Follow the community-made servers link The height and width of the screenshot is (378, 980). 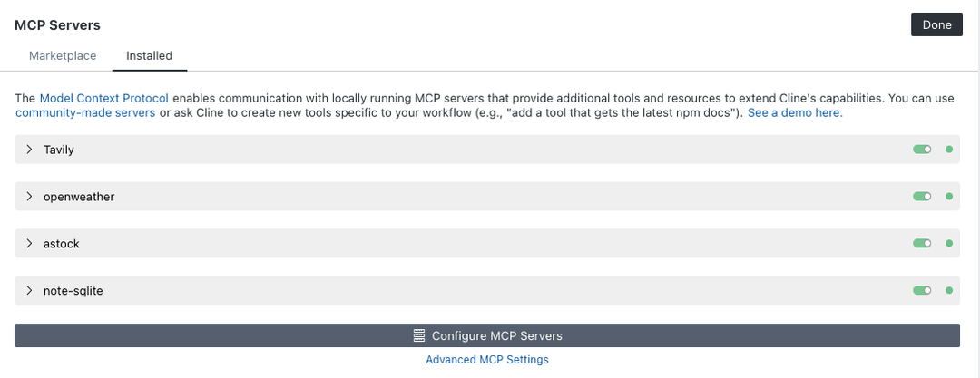[x=85, y=113]
